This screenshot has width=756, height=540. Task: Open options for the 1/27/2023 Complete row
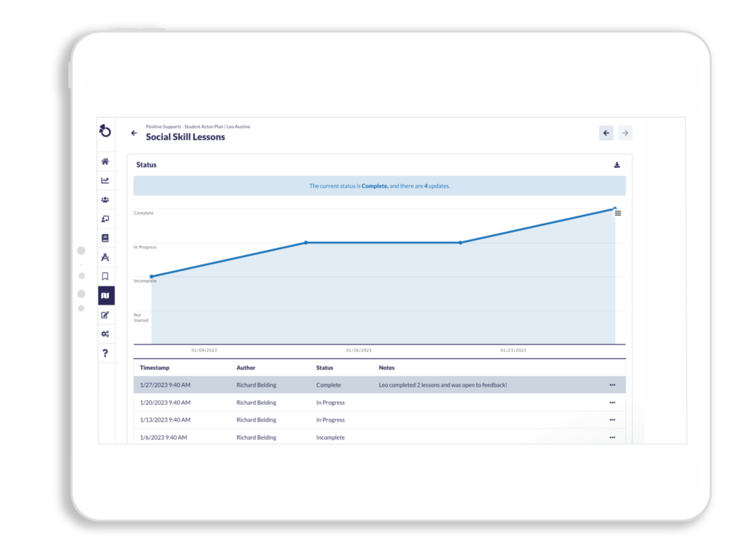tap(612, 385)
